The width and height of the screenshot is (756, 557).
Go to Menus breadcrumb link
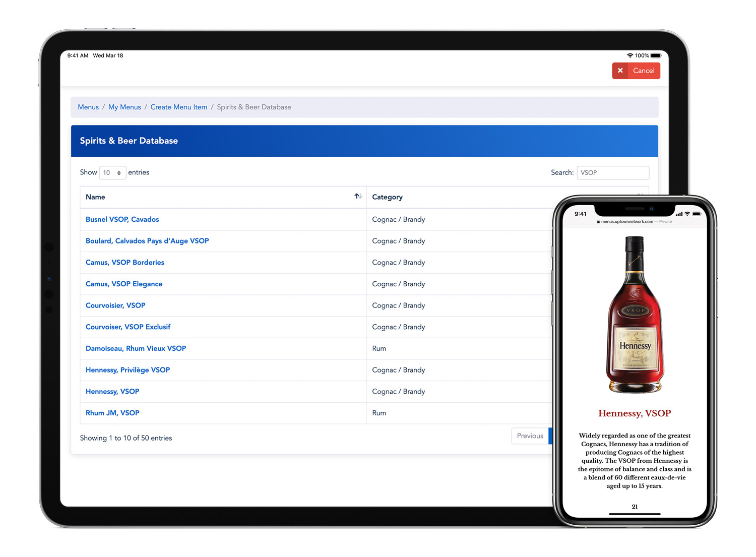(x=88, y=107)
